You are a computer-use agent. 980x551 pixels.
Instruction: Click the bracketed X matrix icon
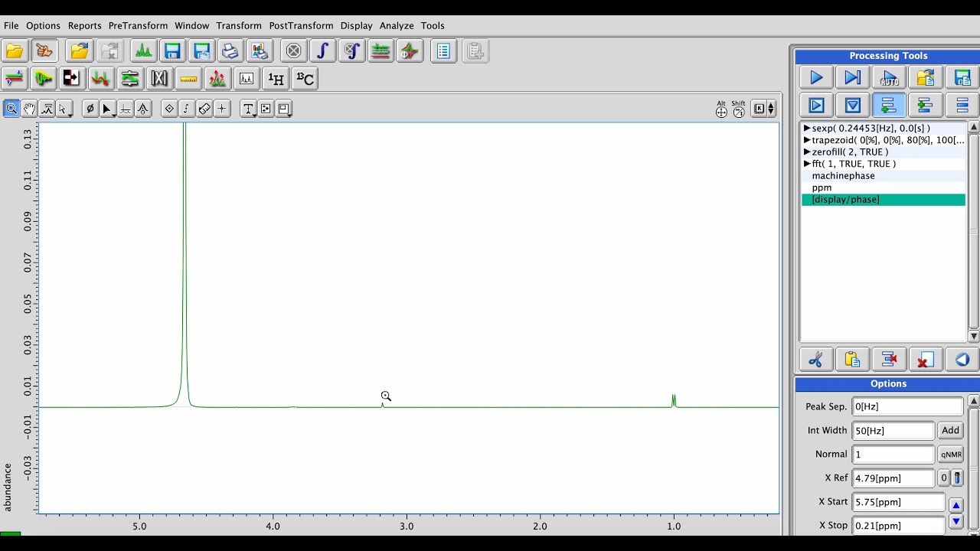pos(159,79)
